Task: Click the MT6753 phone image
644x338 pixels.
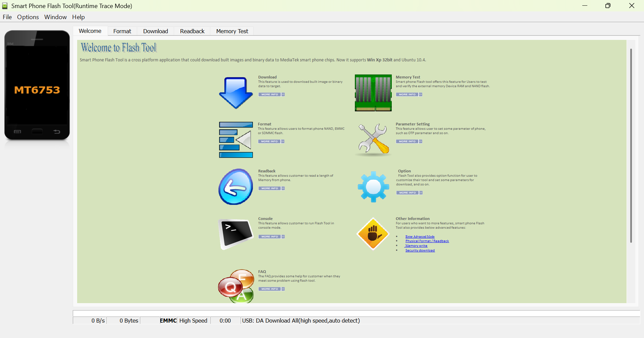Action: pyautogui.click(x=37, y=85)
